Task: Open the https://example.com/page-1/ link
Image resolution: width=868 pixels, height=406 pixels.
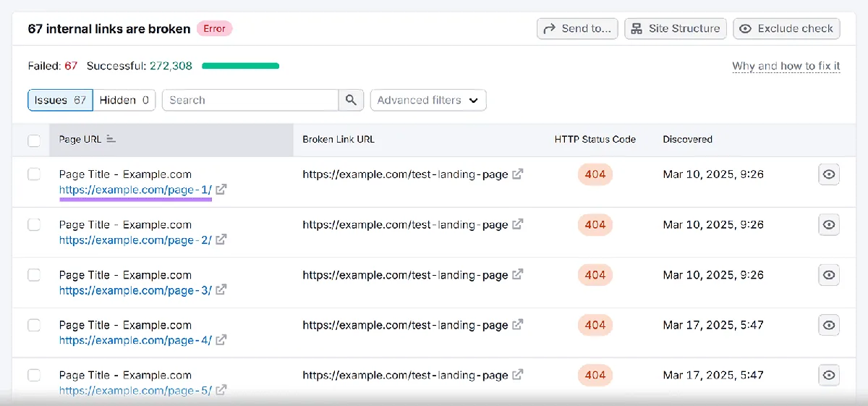Action: (136, 190)
